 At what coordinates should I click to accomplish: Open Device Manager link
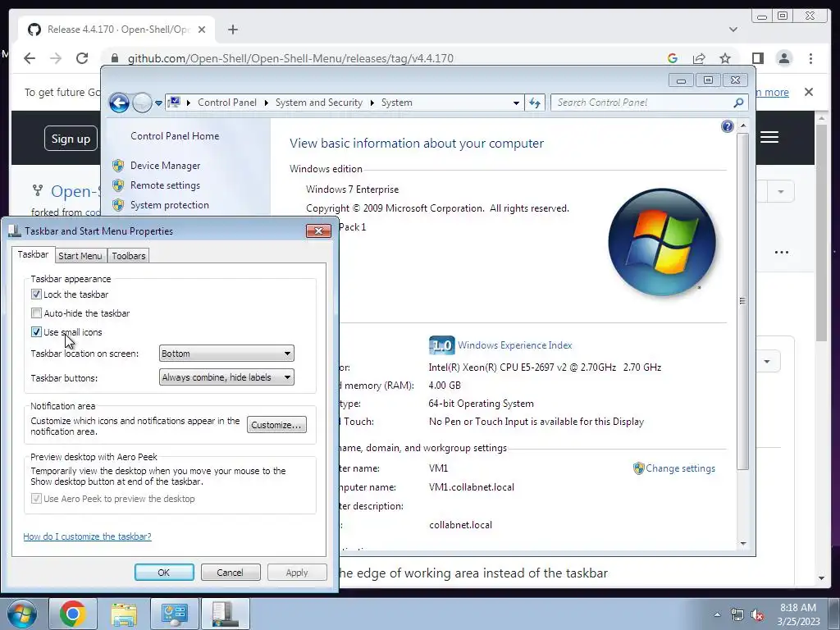pyautogui.click(x=165, y=166)
